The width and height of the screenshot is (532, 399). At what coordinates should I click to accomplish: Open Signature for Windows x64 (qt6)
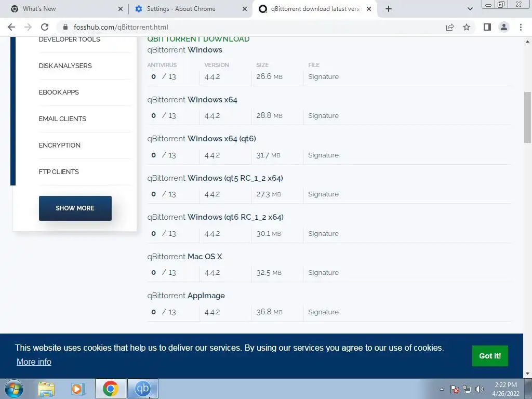323,155
